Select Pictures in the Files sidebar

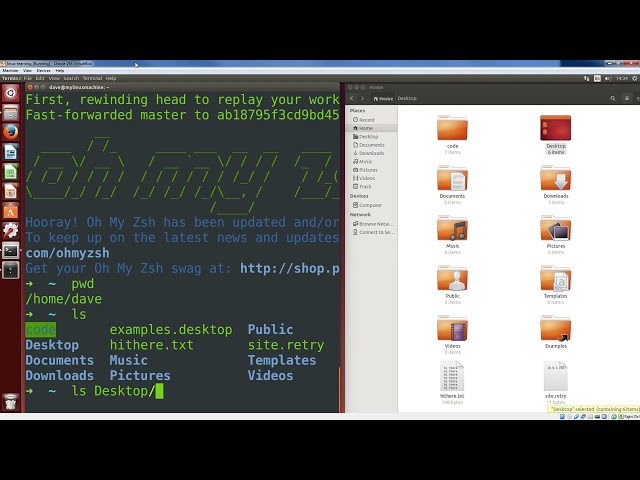click(x=371, y=170)
